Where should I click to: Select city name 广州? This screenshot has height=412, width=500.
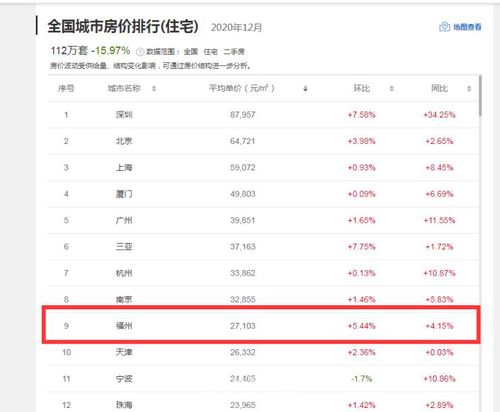pos(124,220)
